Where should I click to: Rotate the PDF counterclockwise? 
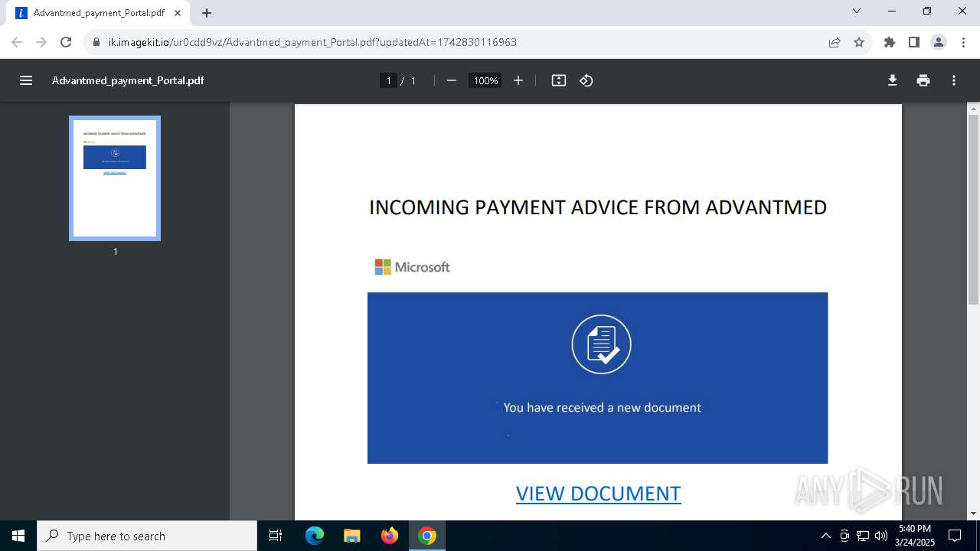tap(586, 80)
